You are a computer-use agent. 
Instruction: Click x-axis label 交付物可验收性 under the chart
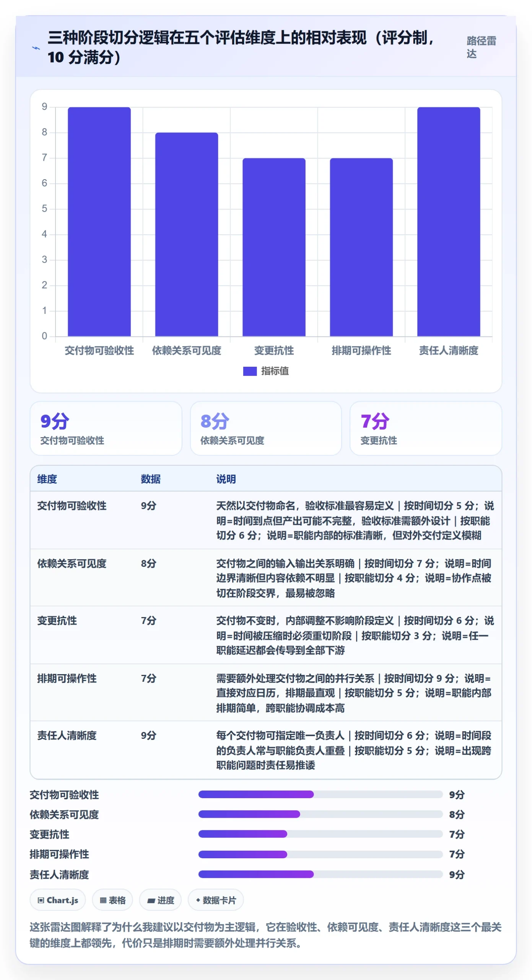[99, 350]
